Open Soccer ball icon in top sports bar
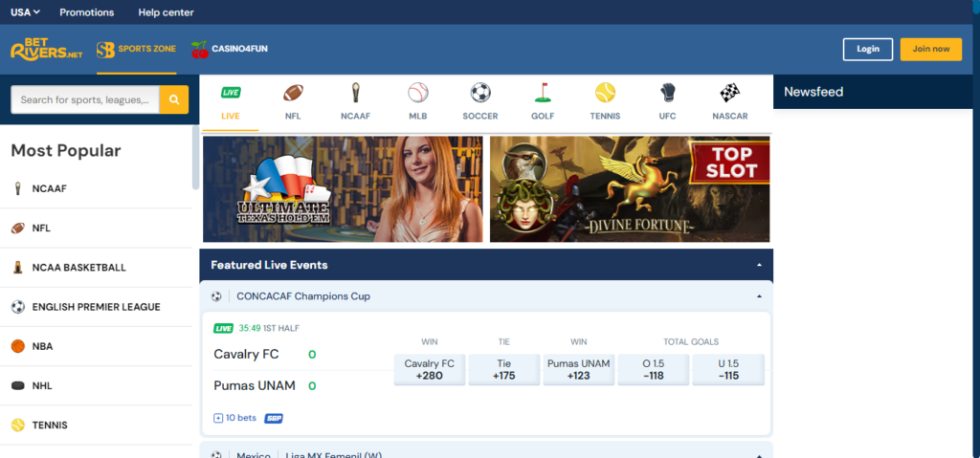 coord(480,93)
